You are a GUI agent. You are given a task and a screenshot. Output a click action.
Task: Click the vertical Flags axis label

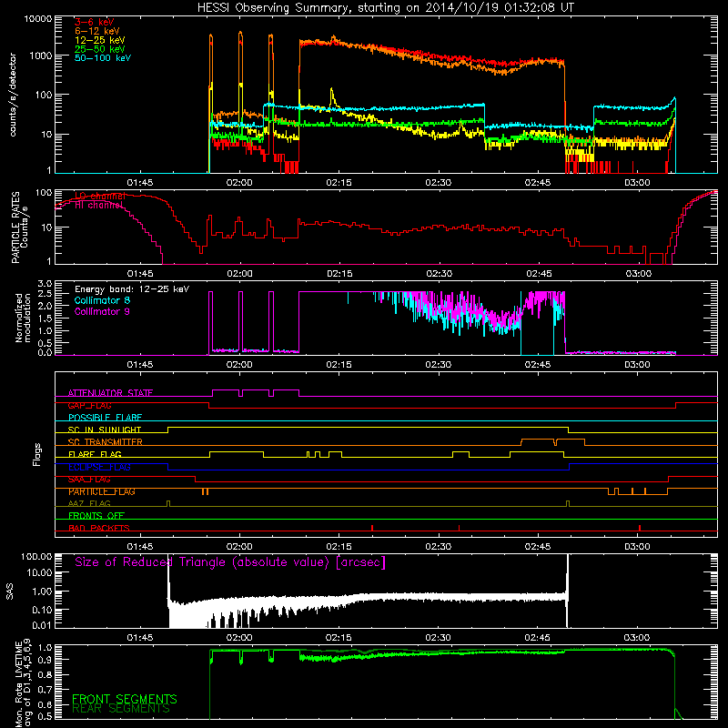[37, 454]
